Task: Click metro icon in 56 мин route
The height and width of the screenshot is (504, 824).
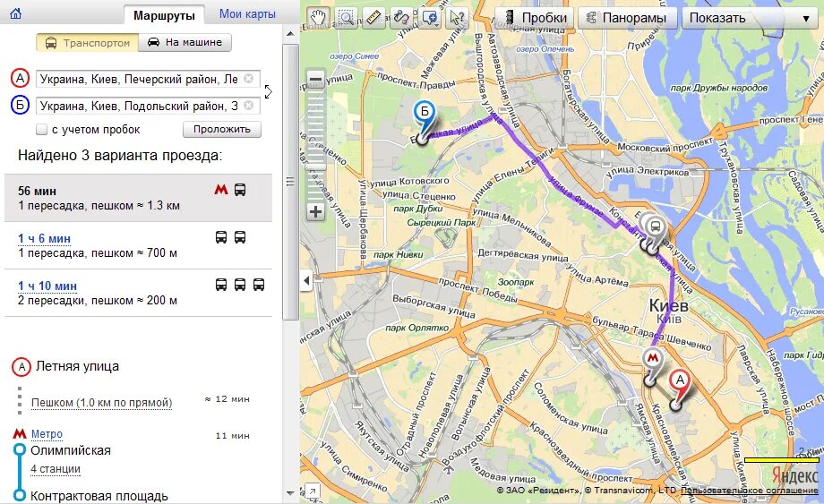Action: coord(221,190)
